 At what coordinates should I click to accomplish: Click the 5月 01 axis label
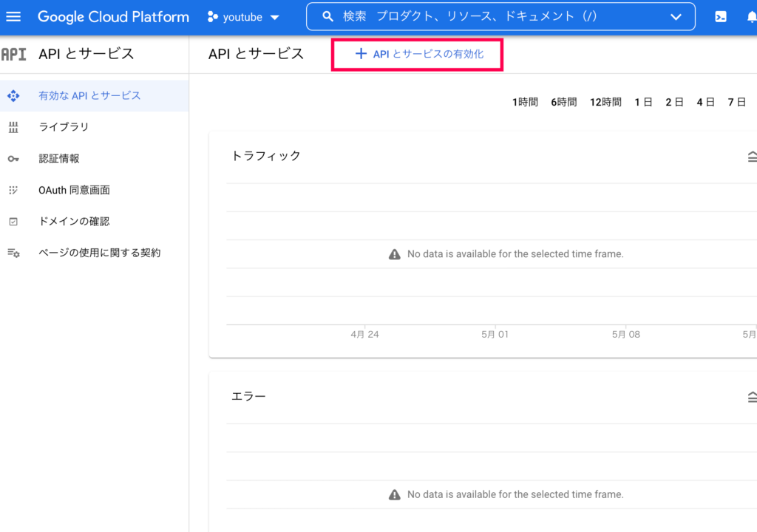coord(495,334)
